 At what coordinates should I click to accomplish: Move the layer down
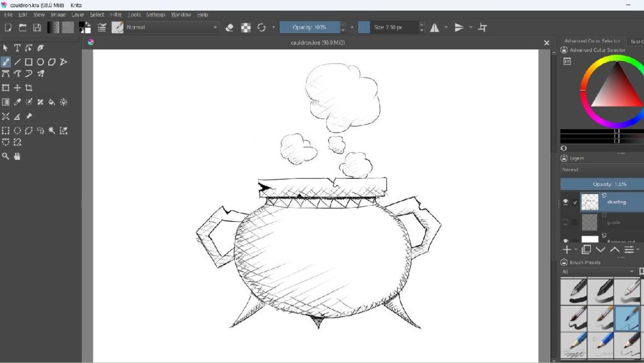[x=601, y=250]
